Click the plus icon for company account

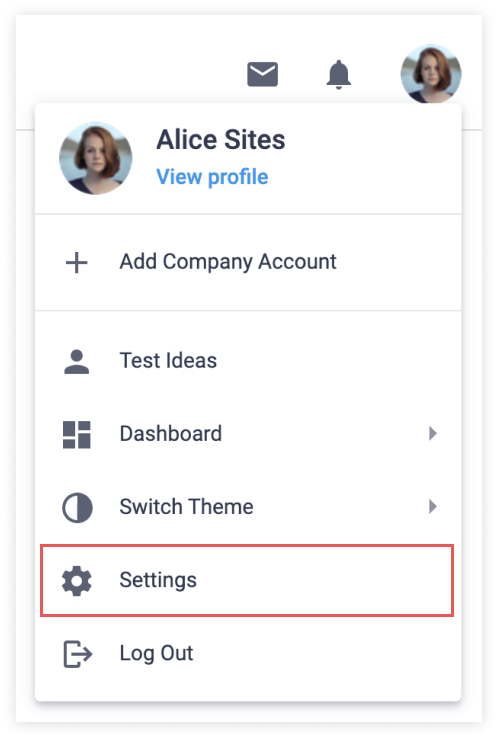pyautogui.click(x=76, y=263)
